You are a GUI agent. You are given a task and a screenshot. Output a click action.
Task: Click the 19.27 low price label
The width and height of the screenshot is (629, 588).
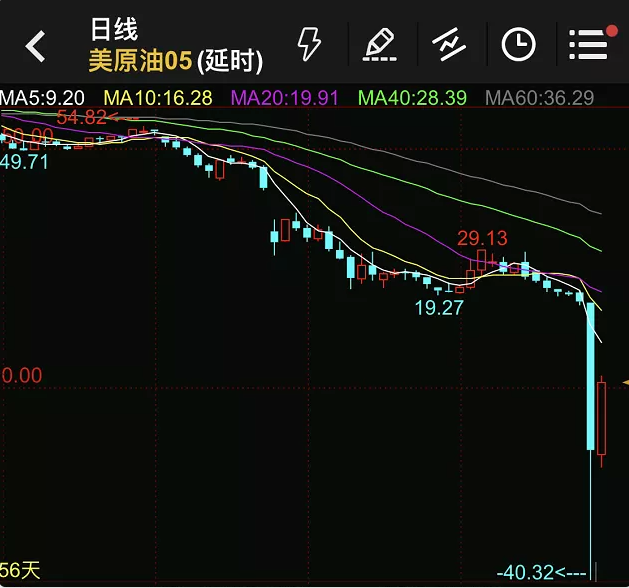click(x=439, y=308)
